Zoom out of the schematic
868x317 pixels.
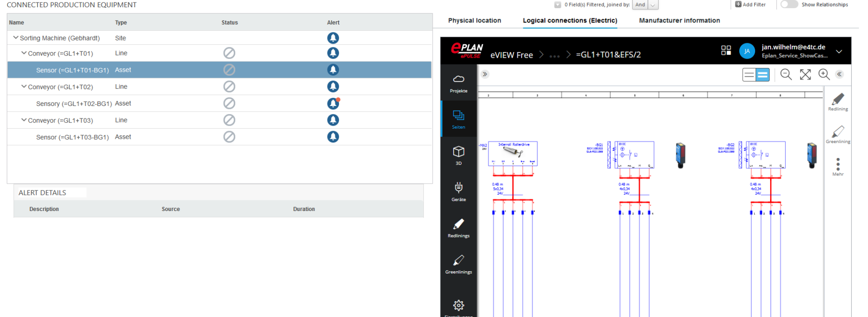pos(786,74)
